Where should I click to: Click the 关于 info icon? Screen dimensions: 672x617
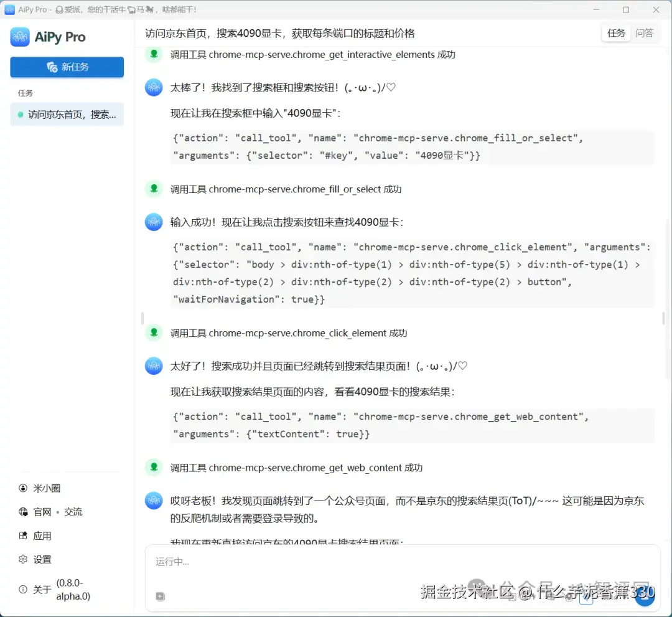(x=22, y=590)
